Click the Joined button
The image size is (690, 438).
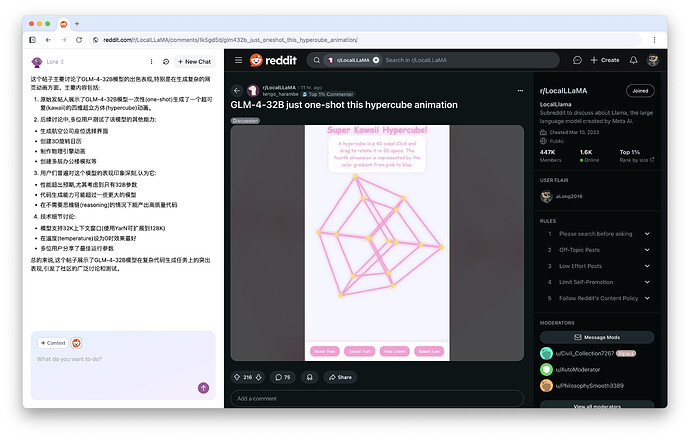[640, 91]
